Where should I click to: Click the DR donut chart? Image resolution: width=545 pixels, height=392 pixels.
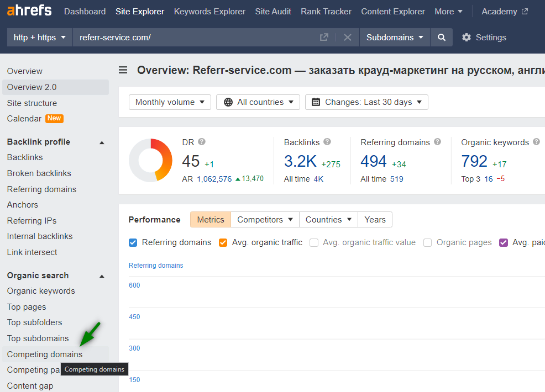(x=150, y=160)
